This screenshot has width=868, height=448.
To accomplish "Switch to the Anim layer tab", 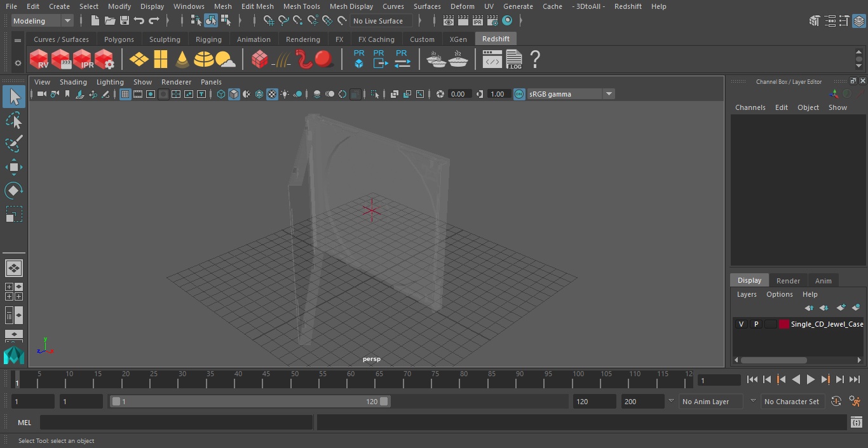I will pyautogui.click(x=823, y=280).
